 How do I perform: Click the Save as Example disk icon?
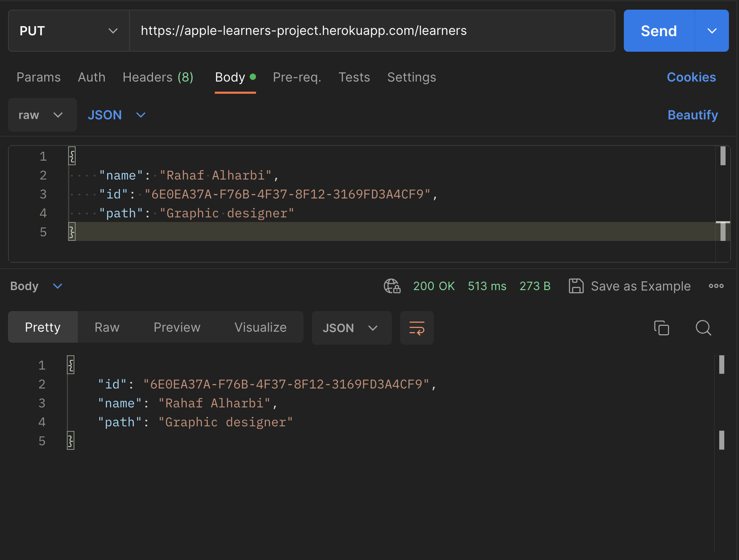point(576,286)
